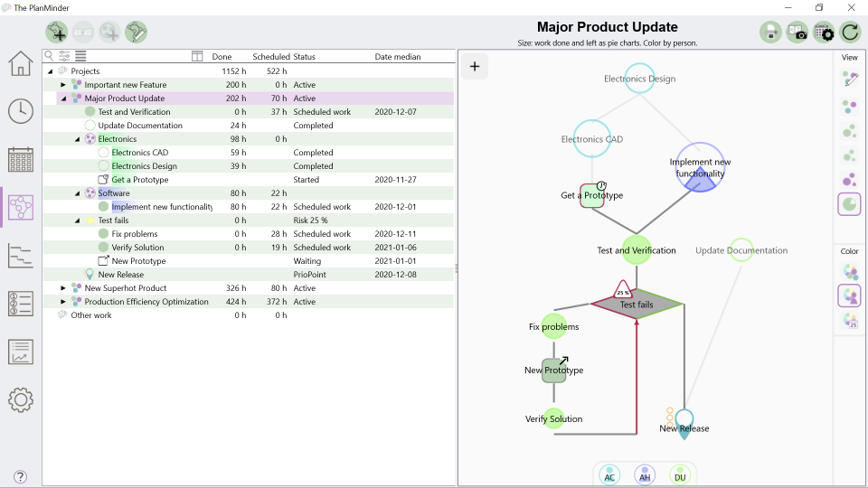Click the search magnifier icon in tree header
868x488 pixels.
click(49, 56)
